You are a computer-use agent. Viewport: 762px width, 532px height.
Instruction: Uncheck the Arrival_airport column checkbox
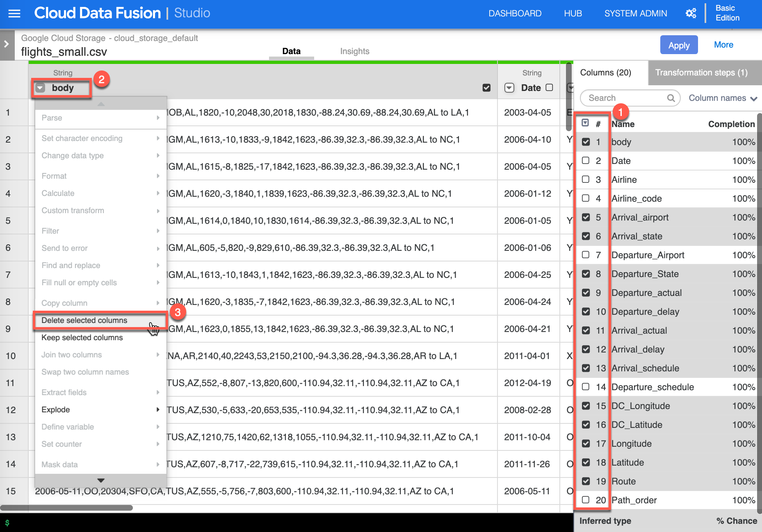586,217
